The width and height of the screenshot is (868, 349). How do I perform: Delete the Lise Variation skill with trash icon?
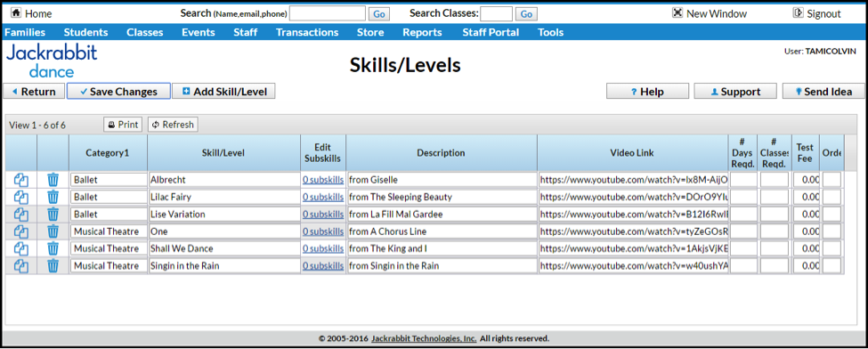[x=53, y=215]
